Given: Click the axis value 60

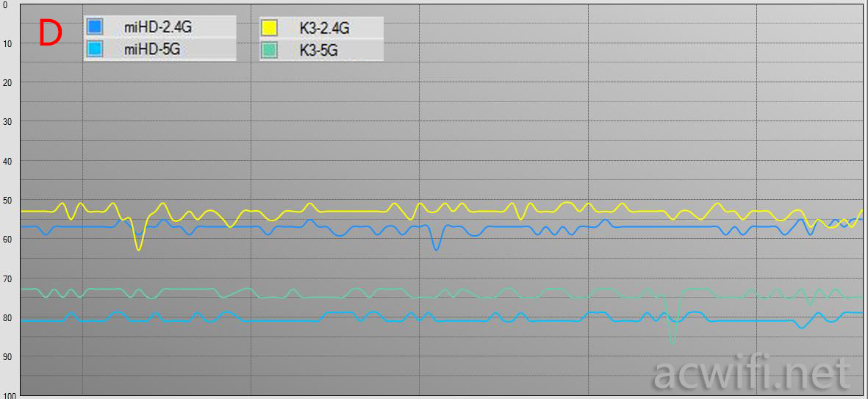Looking at the screenshot, I should click(7, 239).
